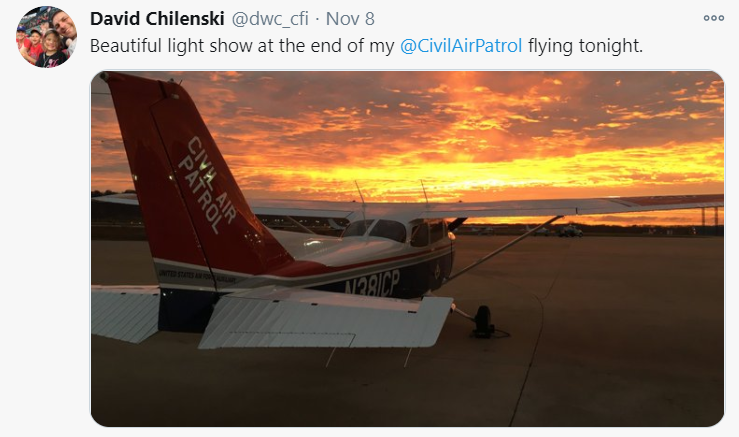Open the three-dot more options menu

tap(713, 18)
